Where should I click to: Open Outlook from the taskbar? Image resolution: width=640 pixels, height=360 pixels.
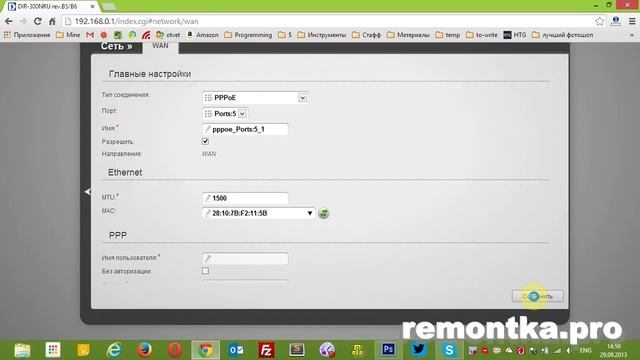click(x=236, y=350)
